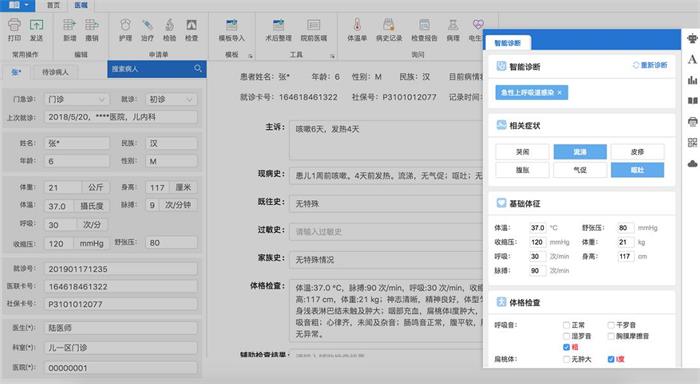Click the 新增 add-order icon
Viewport: 700px width, 384px height.
click(x=69, y=25)
